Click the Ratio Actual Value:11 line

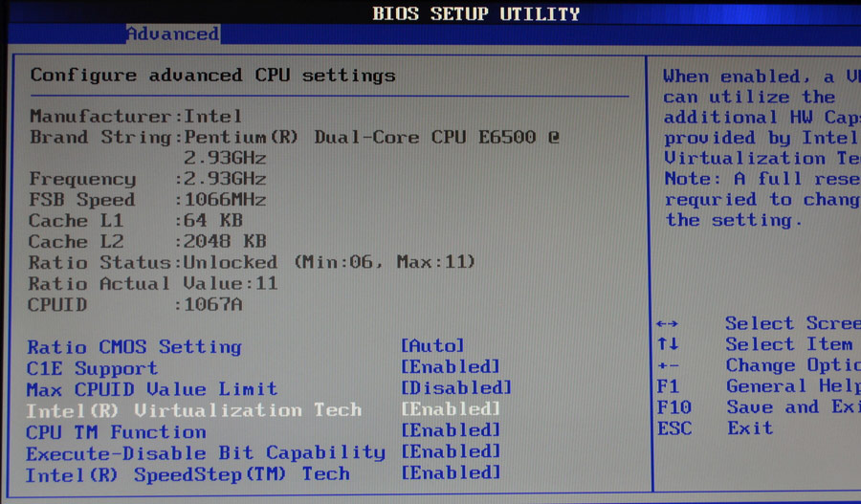153,284
